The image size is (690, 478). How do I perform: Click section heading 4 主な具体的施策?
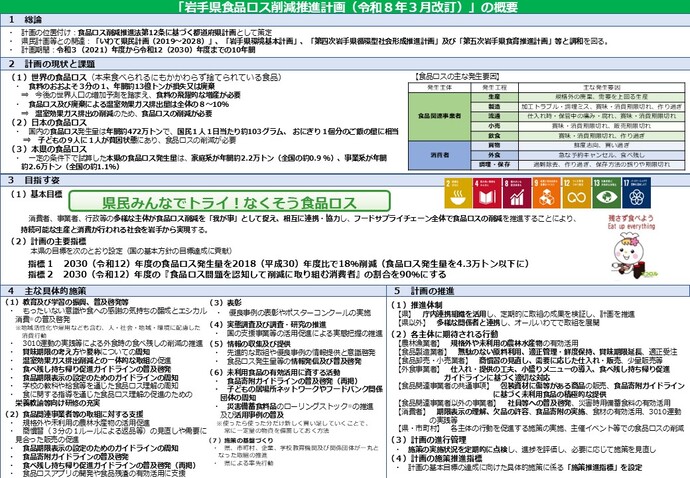coord(47,291)
